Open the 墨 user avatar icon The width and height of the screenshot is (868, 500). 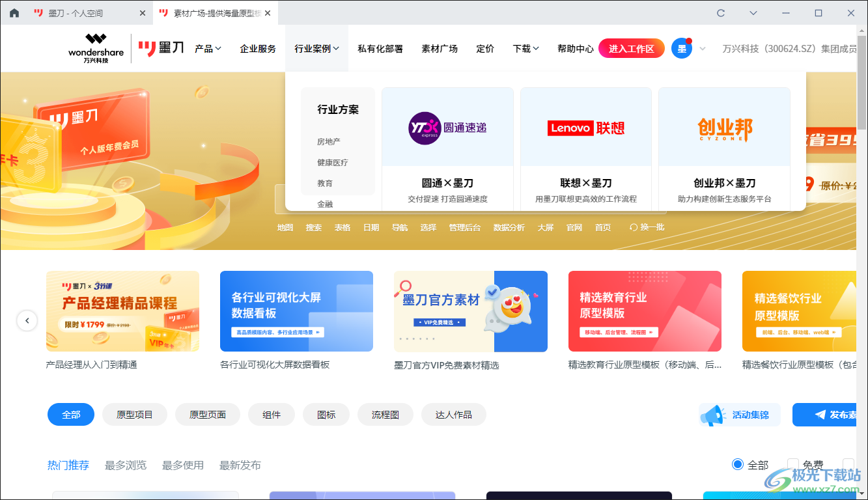pos(681,48)
